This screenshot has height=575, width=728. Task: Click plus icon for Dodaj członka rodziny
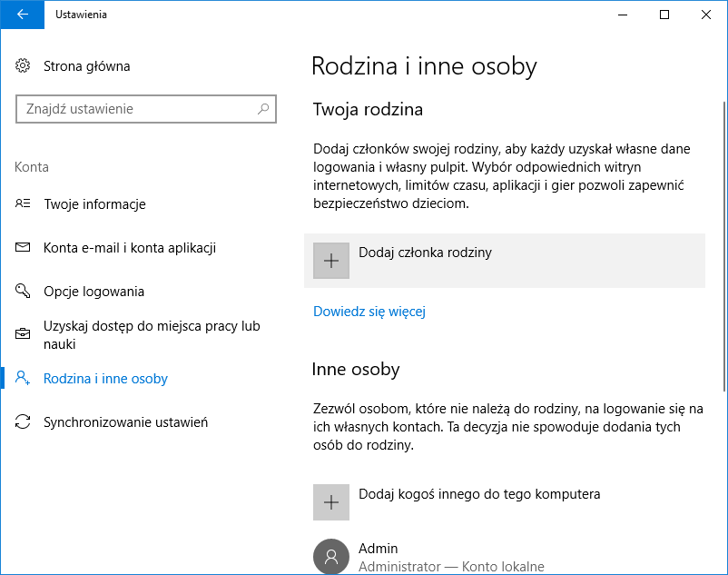click(x=331, y=261)
